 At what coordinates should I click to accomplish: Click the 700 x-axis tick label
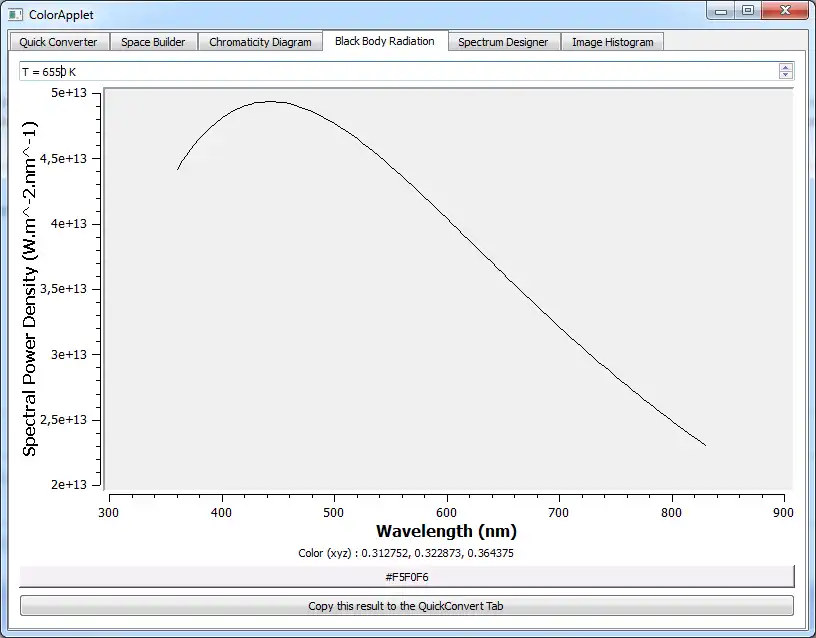[558, 513]
